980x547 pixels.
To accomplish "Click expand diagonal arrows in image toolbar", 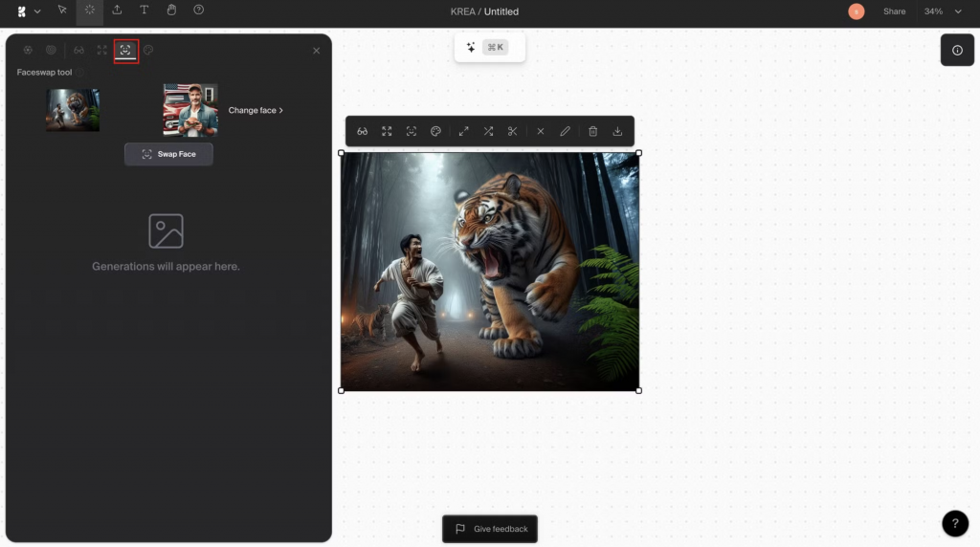I will pos(464,131).
